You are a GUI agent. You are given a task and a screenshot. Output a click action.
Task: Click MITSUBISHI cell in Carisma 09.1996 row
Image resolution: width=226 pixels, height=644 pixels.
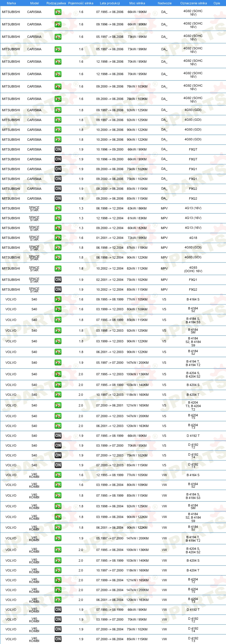[11, 25]
